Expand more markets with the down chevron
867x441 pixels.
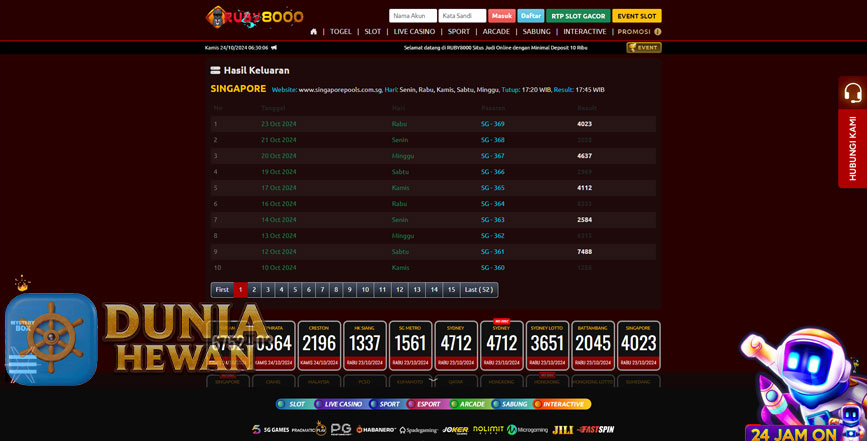(433, 380)
